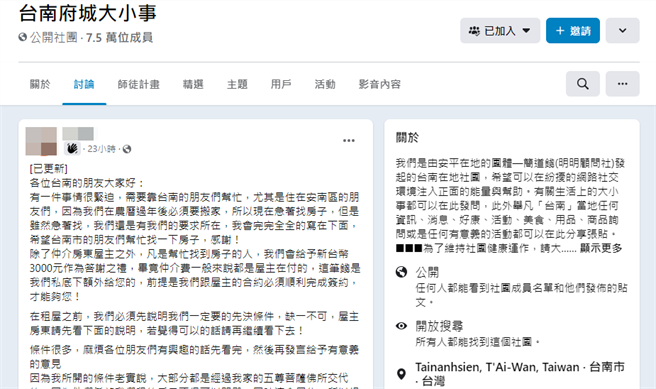This screenshot has height=389, width=656.
Task: Open the 精選 tab
Action: click(x=193, y=84)
